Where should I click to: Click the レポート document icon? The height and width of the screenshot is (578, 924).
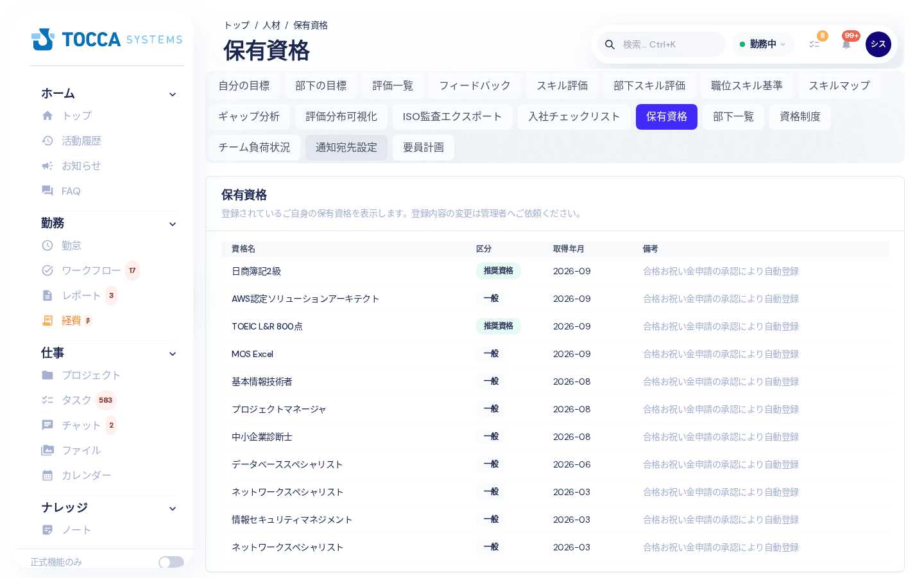point(47,295)
